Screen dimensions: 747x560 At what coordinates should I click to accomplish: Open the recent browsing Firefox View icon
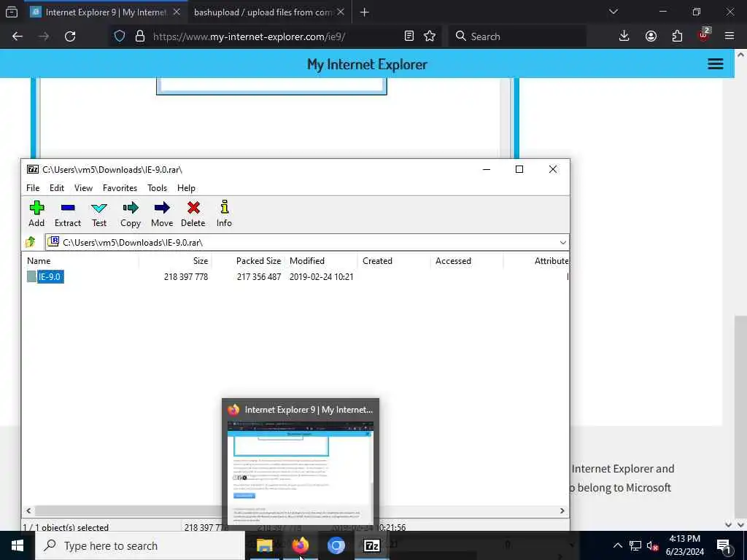(12, 12)
